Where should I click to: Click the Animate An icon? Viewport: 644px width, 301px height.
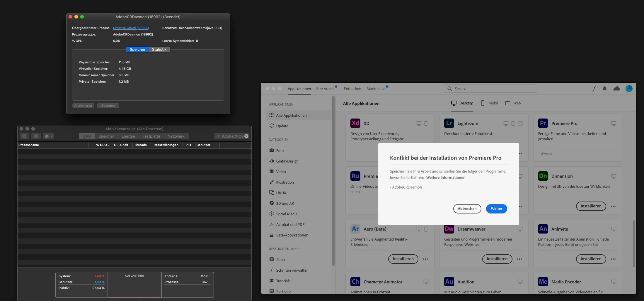tap(543, 229)
